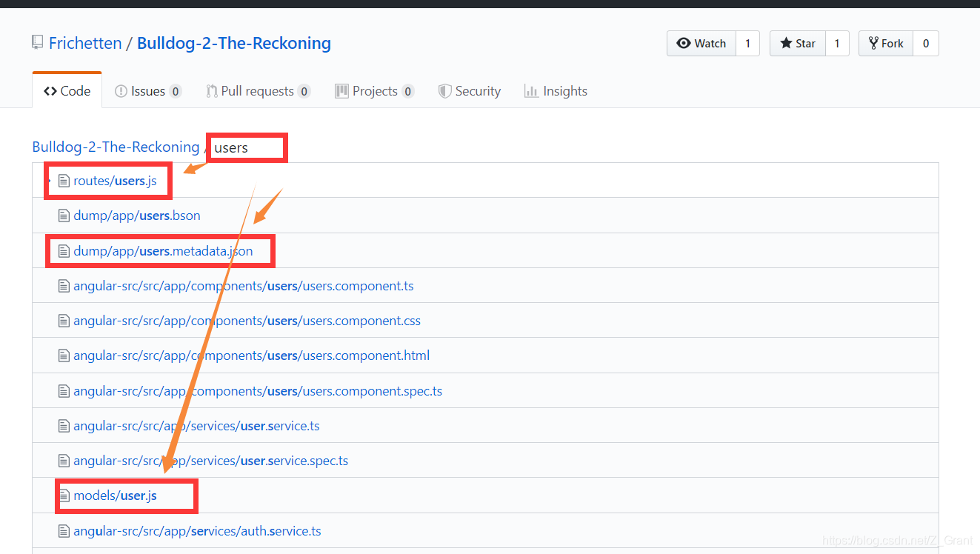Screen dimensions: 980x554
Task: Click the file icon beside auth.service.ts
Action: coord(64,531)
